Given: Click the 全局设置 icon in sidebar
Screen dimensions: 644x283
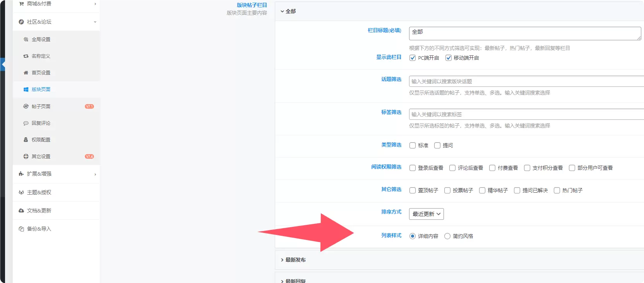Looking at the screenshot, I should (x=26, y=40).
